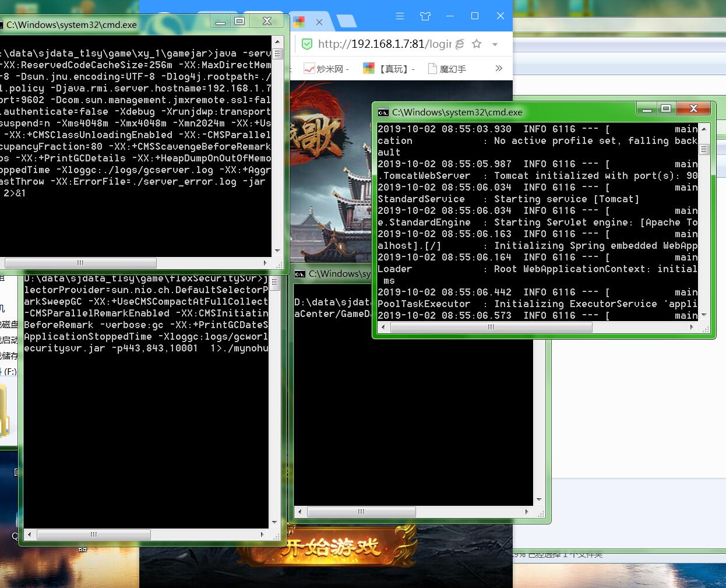Image resolution: width=726 pixels, height=588 pixels.
Task: Open the browser hamburger main menu
Action: [x=400, y=16]
